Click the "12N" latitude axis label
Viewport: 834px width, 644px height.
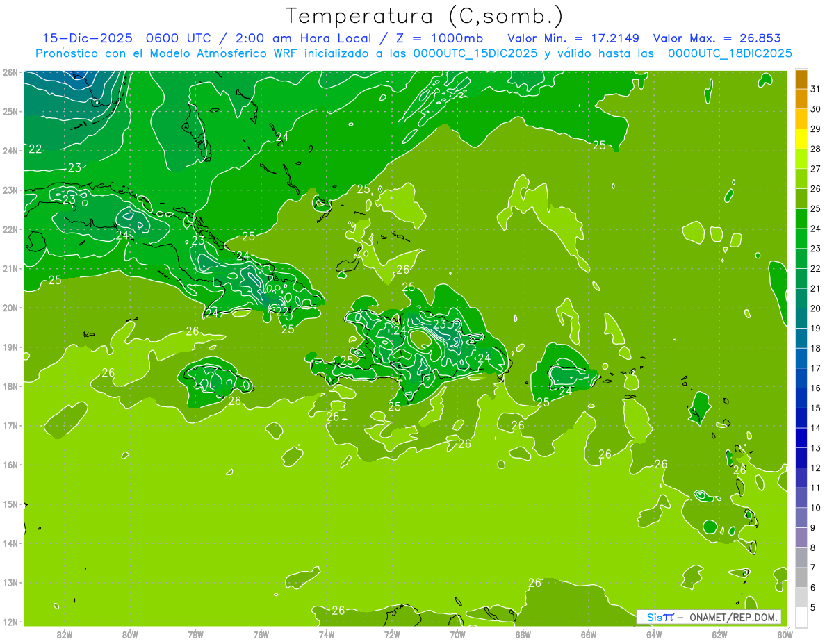point(10,622)
